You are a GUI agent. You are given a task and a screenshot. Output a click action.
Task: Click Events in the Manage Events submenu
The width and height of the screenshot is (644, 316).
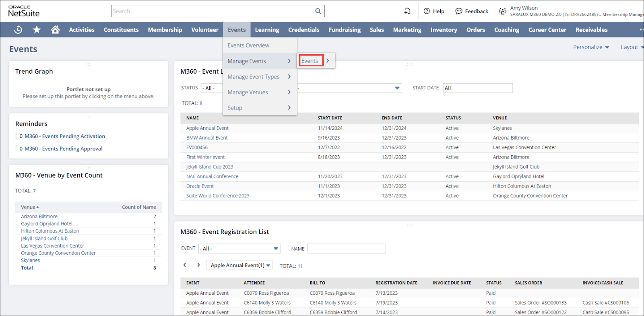click(310, 61)
